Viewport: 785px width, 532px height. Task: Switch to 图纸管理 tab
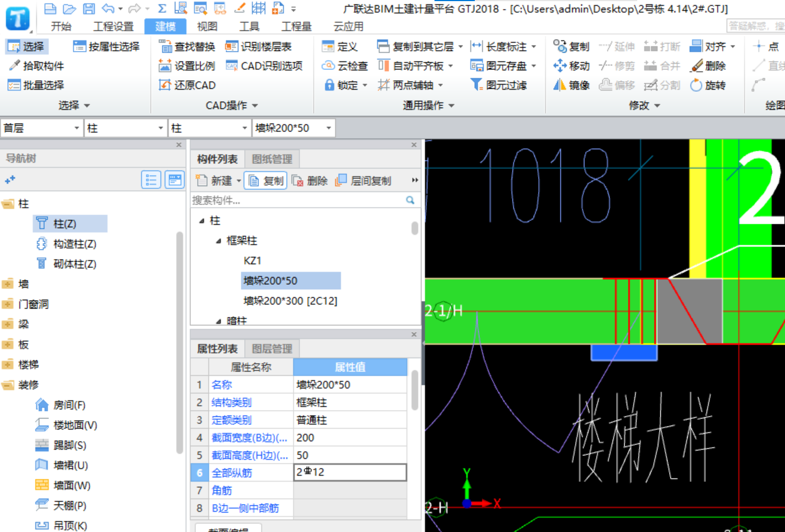click(272, 159)
